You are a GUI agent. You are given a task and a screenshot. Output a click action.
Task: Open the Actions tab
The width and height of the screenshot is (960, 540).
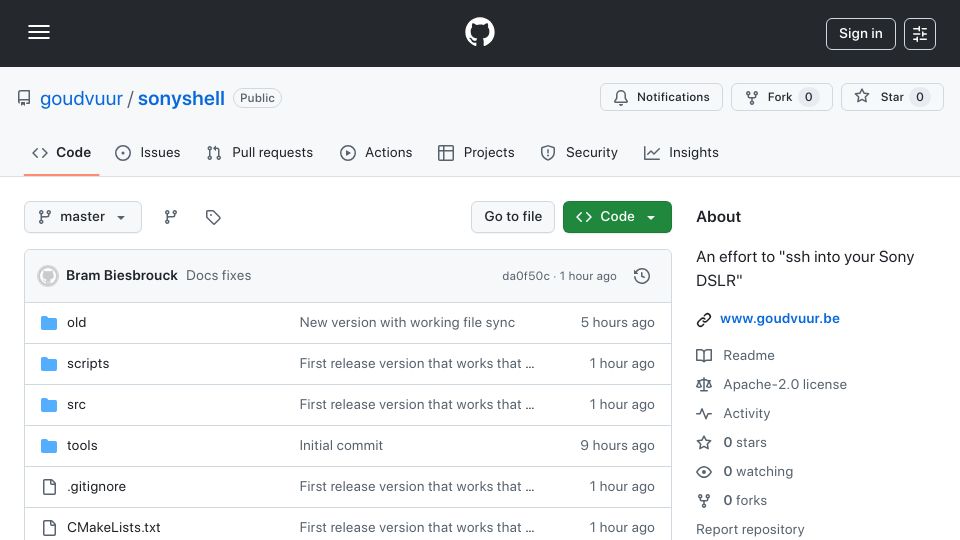point(376,152)
